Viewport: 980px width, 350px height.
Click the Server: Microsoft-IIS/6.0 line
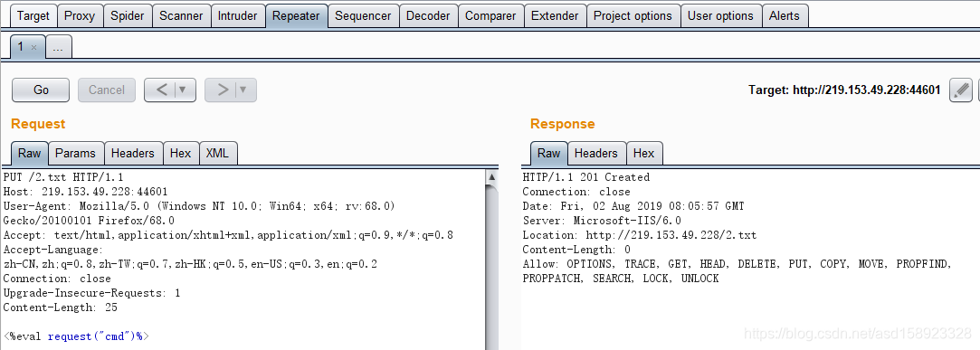[x=602, y=221]
